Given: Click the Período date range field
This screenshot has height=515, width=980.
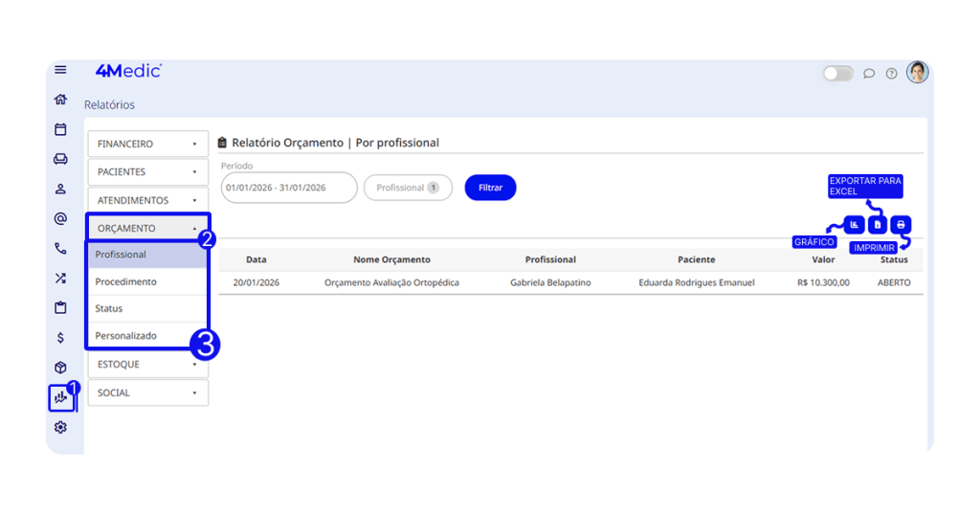Looking at the screenshot, I should pos(288,188).
